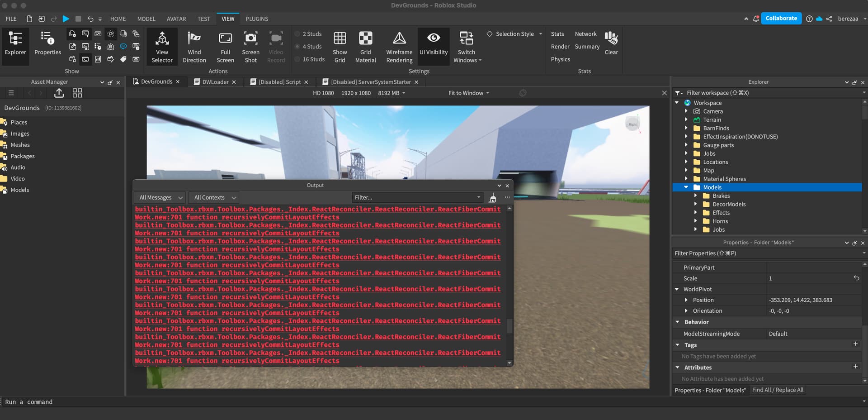Screen dimensions: 868x420
Task: Click the Collaborate button
Action: tap(781, 18)
